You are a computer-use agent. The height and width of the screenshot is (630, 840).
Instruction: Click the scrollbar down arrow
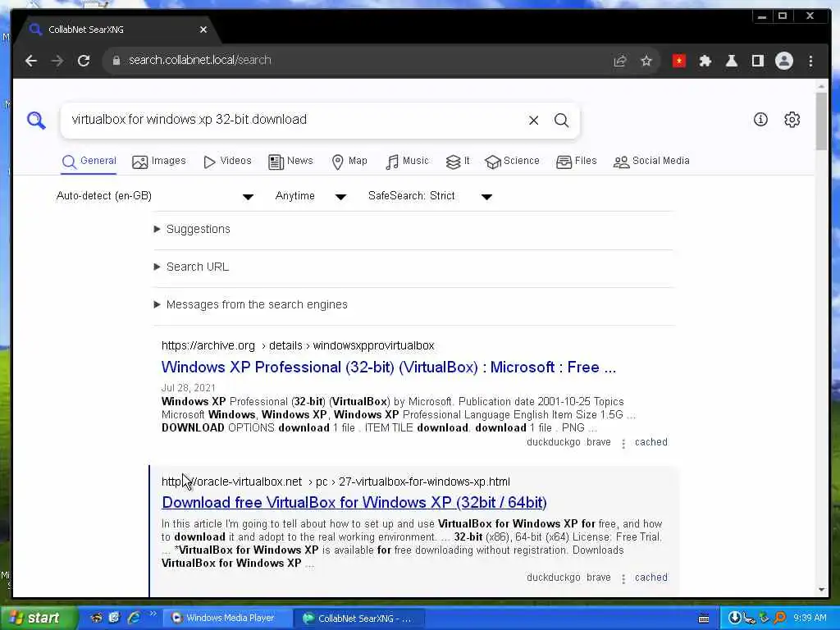click(x=821, y=590)
